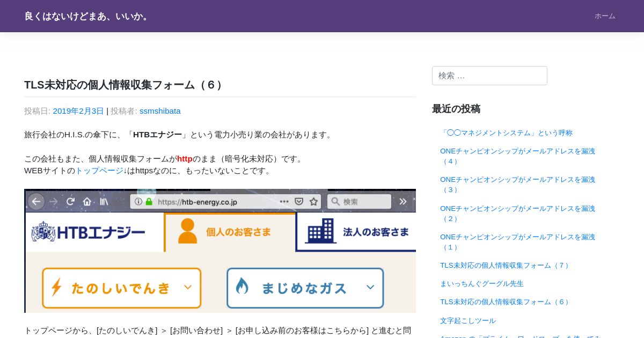Open recent post TLS未対応の個人情報収集フォーム（７）
Image resolution: width=644 pixels, height=338 pixels.
[506, 266]
